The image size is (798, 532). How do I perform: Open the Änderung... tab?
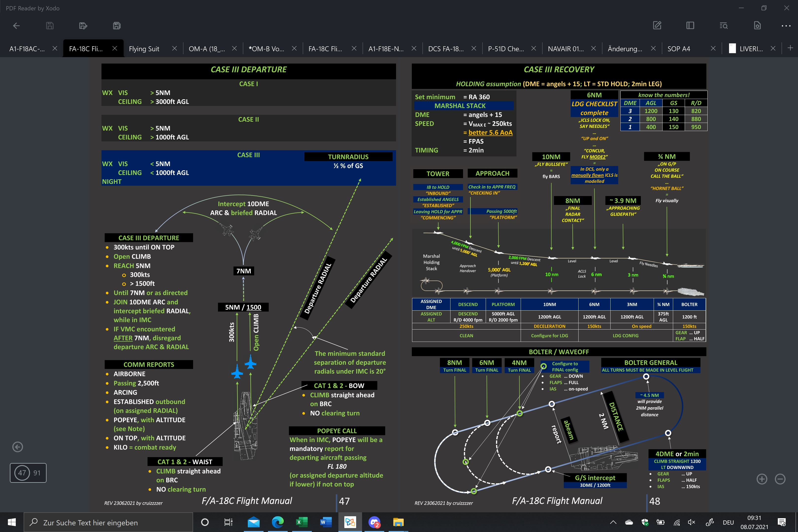625,49
